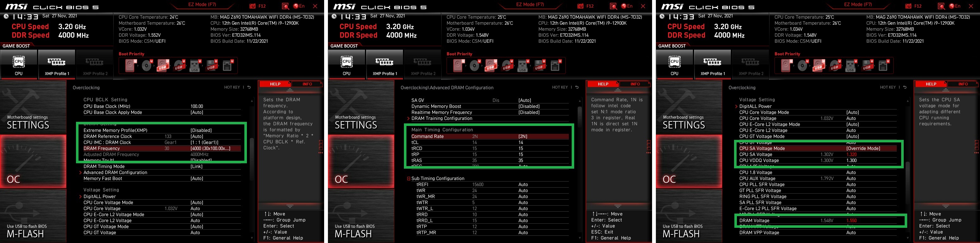
Task: Click the USB hard disk boot icon, left screenshot
Action: 163,66
